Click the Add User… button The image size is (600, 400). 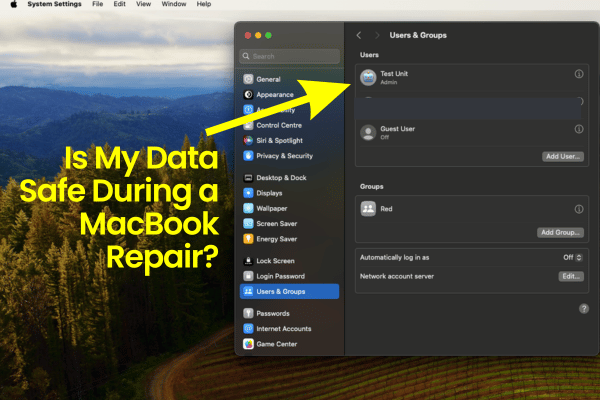[562, 156]
